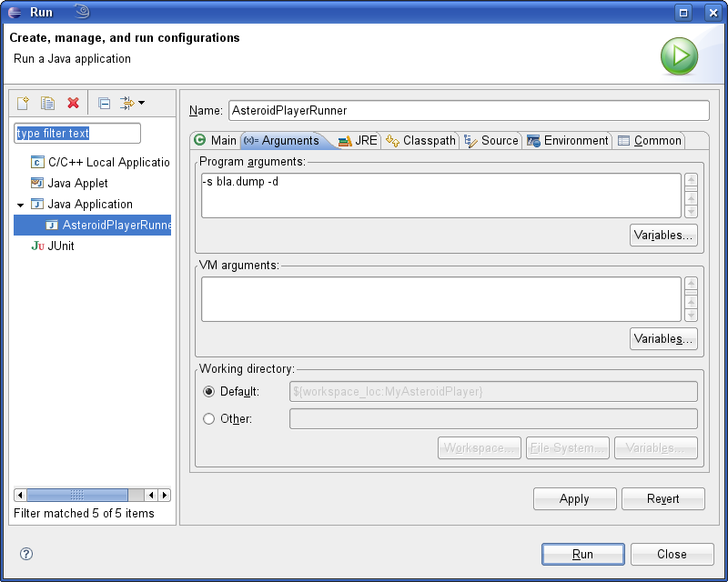The image size is (728, 582).
Task: Click the help question mark icon
Action: tap(25, 553)
